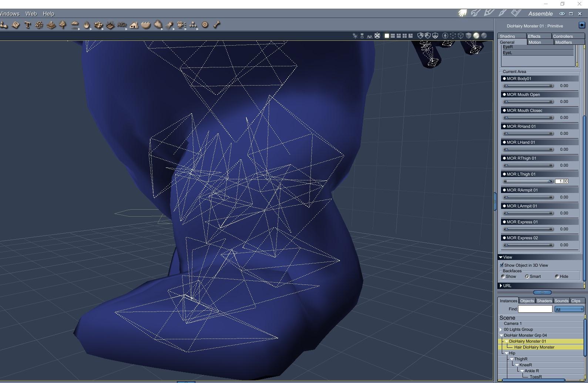Expand the URL section
The image size is (588, 383).
501,286
